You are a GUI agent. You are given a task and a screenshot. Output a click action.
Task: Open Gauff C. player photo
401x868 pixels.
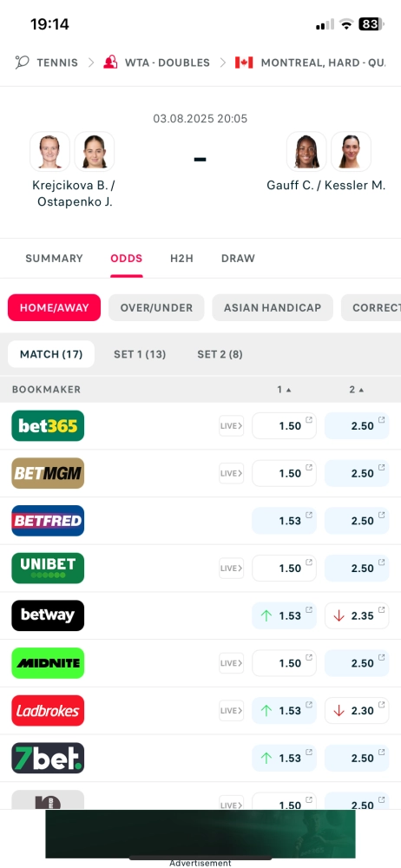point(306,151)
